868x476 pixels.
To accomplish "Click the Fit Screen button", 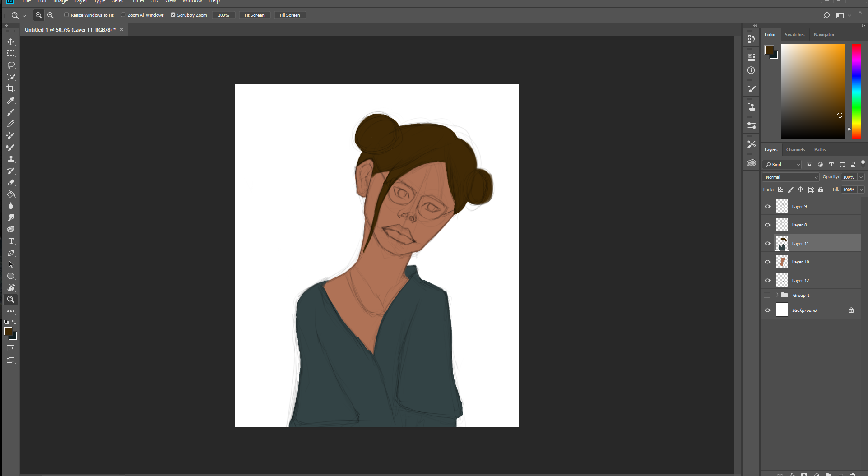I will [x=254, y=15].
